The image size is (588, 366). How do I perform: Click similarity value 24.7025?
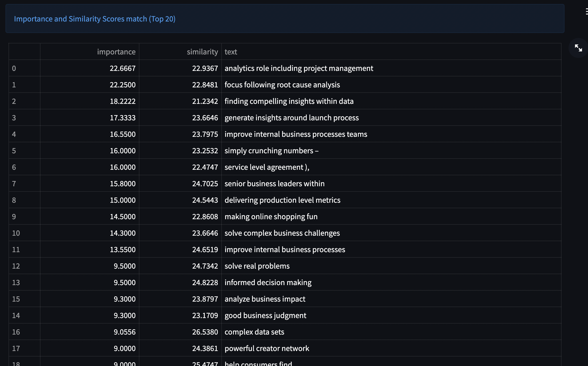205,183
